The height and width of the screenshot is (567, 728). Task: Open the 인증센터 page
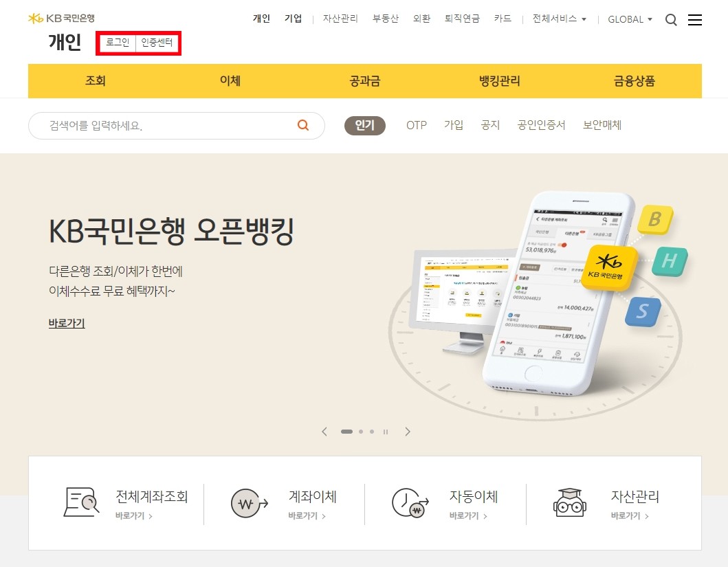tap(159, 43)
